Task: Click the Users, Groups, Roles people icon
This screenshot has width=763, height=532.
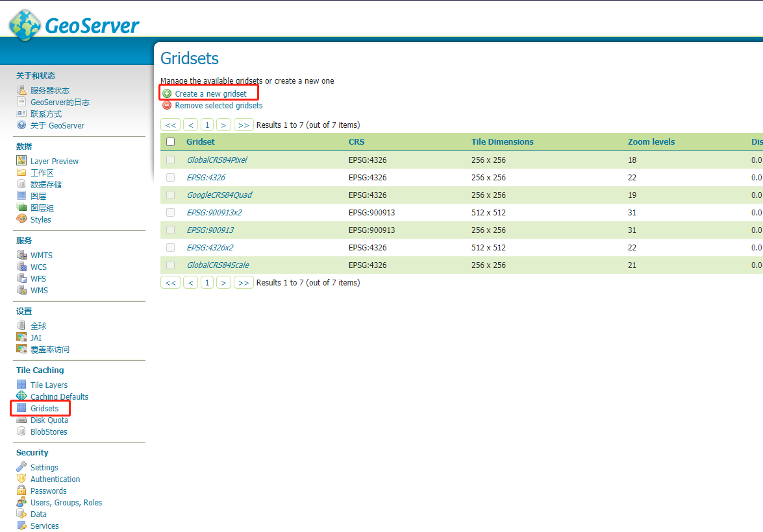Action: tap(21, 502)
